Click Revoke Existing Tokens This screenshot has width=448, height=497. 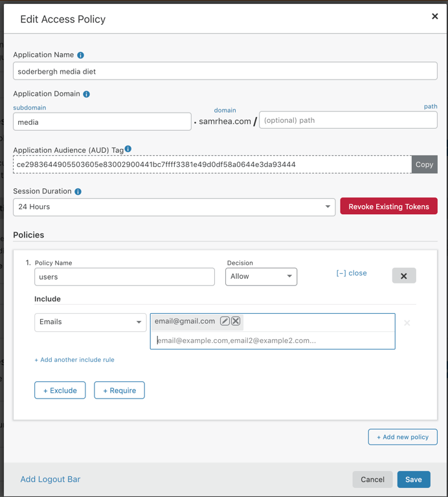(388, 206)
